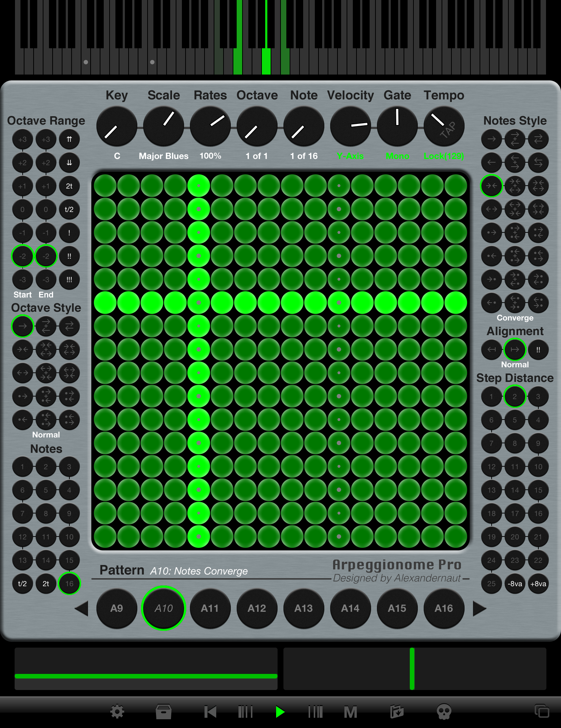The image size is (561, 728).
Task: Click the right slider with vertical marker
Action: click(x=415, y=669)
